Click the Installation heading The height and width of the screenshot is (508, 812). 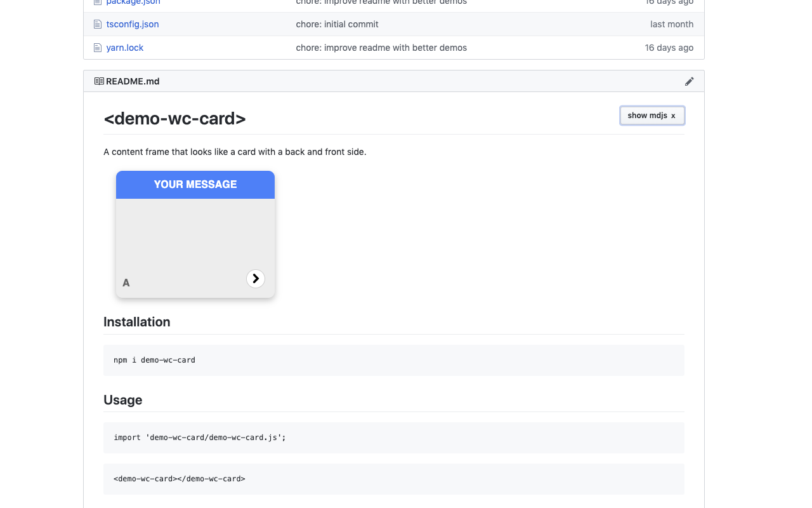click(x=137, y=322)
